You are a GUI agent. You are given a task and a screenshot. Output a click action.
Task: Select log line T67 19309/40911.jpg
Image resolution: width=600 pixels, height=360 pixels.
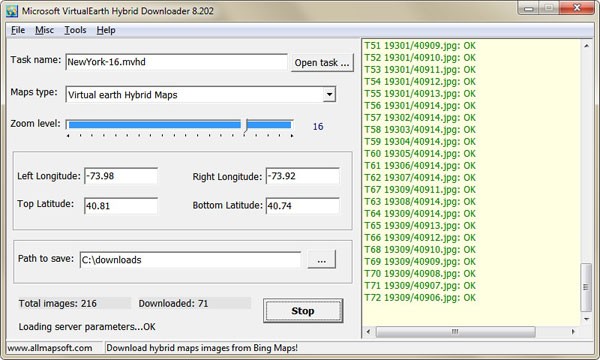[420, 189]
